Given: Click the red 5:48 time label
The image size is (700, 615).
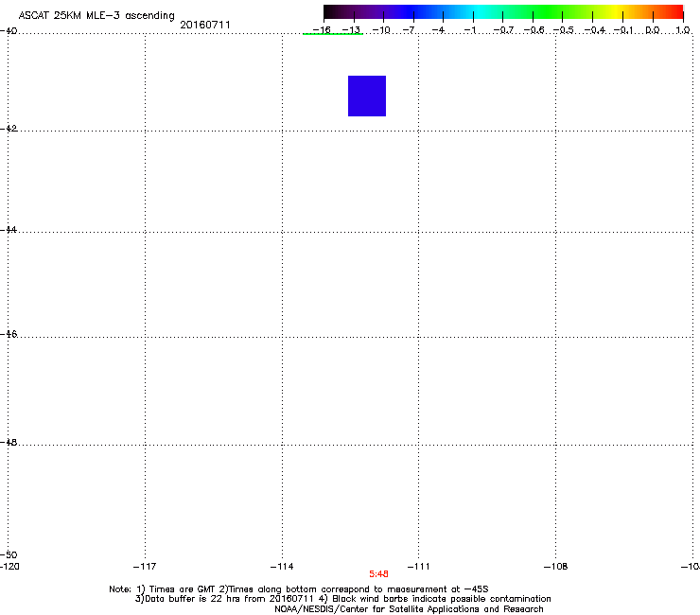Looking at the screenshot, I should click(378, 574).
